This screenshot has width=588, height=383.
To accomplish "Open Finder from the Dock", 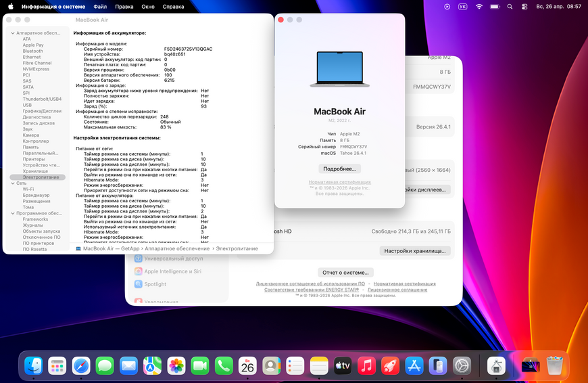I will (33, 365).
